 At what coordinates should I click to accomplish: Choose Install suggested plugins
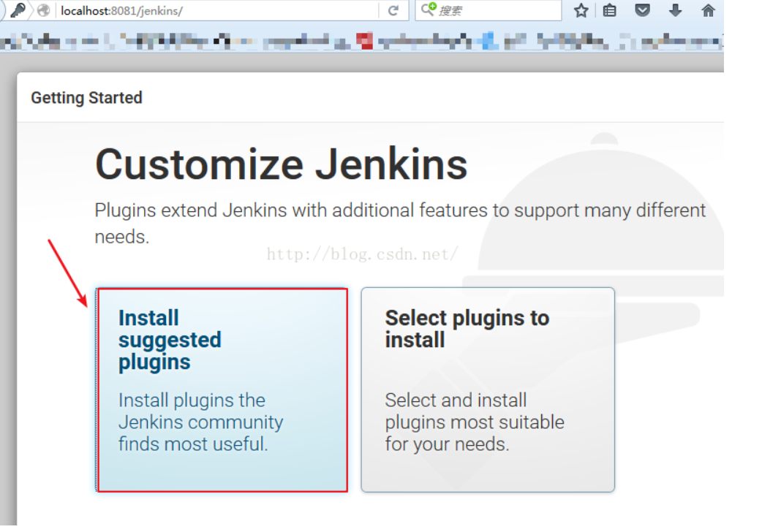222,389
